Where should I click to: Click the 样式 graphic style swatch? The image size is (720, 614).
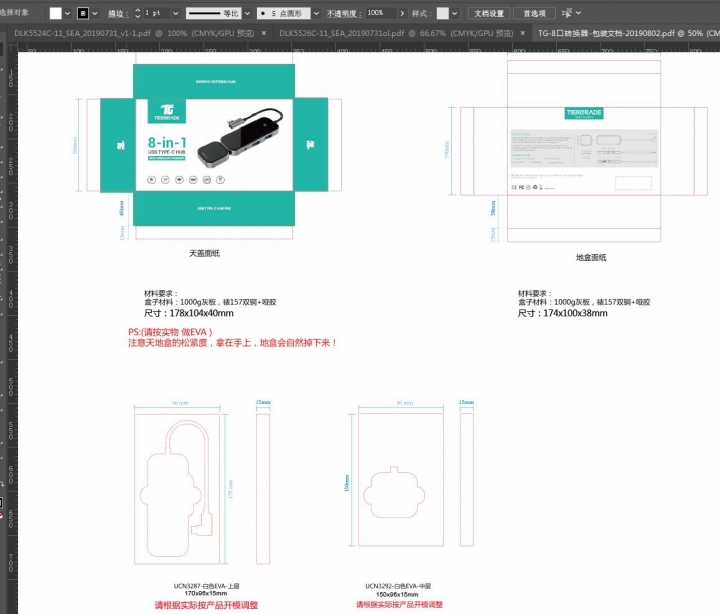442,13
